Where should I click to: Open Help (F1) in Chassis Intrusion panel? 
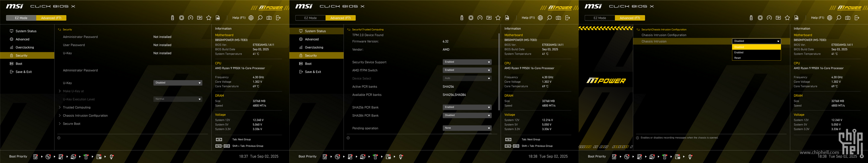pyautogui.click(x=817, y=18)
